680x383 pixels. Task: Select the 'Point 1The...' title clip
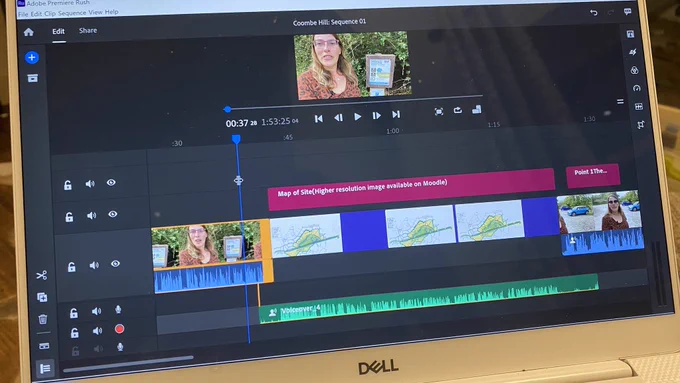click(x=593, y=175)
